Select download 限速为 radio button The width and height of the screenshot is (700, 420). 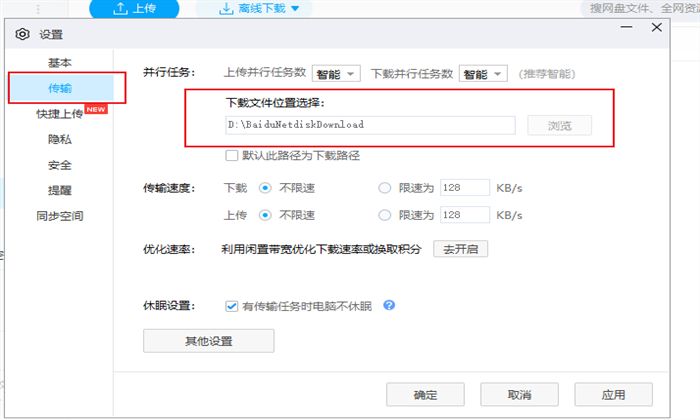click(384, 188)
